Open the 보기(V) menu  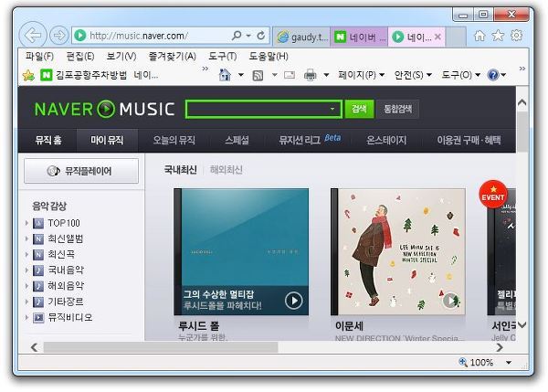pos(121,56)
